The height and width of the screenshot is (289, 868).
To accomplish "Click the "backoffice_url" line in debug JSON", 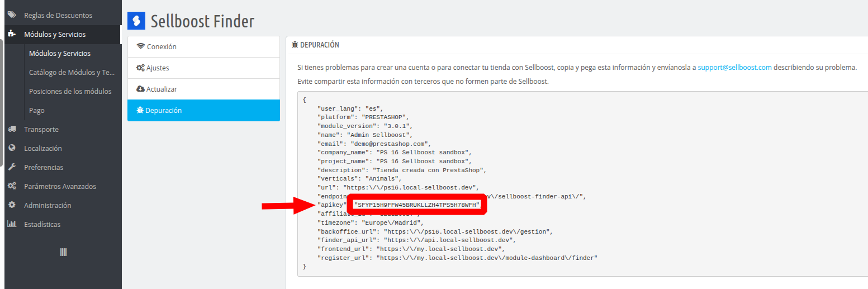I will click(x=437, y=231).
